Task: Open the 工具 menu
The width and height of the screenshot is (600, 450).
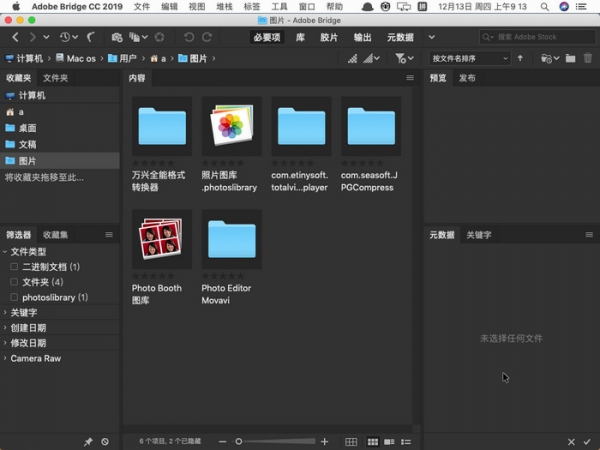Action: point(279,7)
